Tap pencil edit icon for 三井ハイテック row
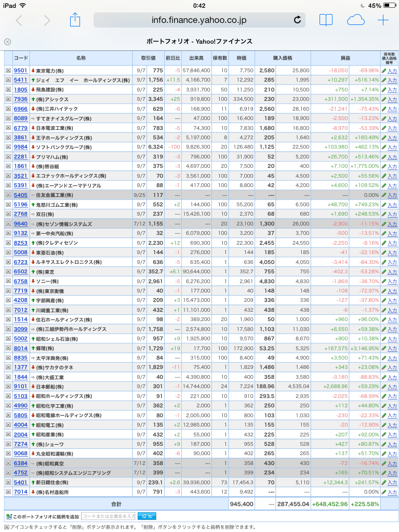 [x=384, y=109]
